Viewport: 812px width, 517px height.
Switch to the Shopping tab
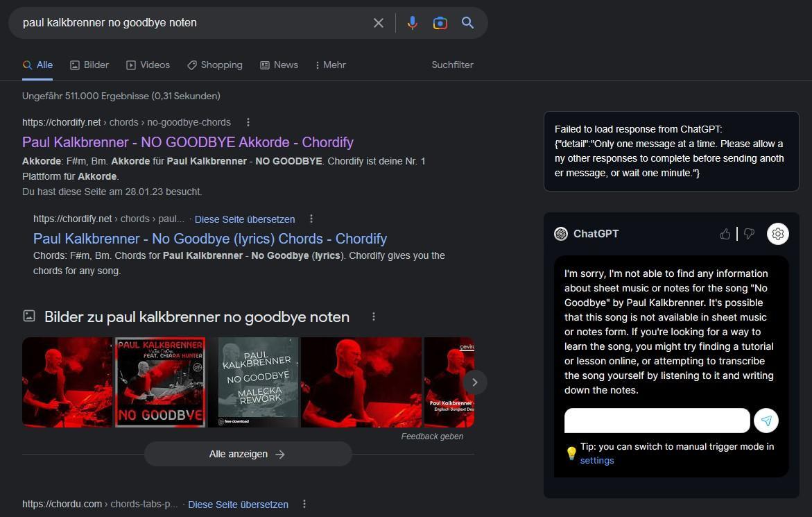click(215, 65)
